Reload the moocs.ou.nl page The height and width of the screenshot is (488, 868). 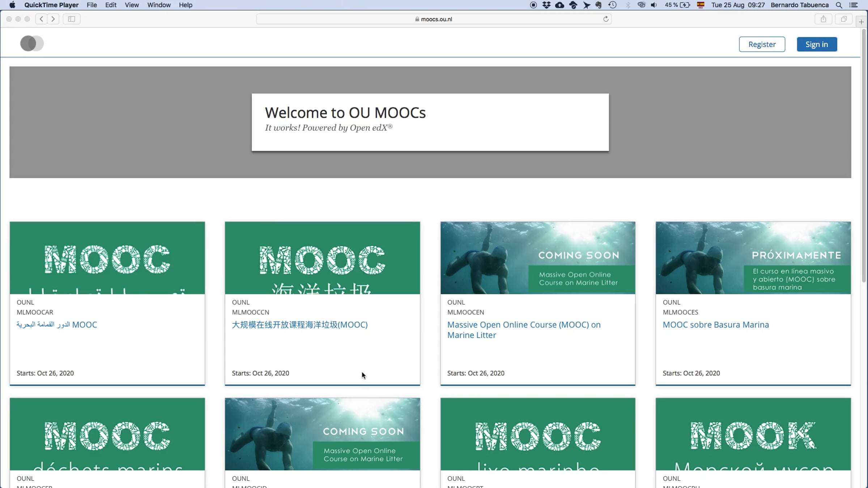coord(606,19)
